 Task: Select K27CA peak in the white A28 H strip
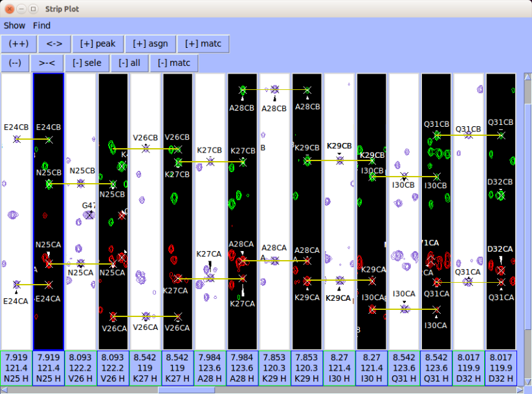[x=210, y=278]
